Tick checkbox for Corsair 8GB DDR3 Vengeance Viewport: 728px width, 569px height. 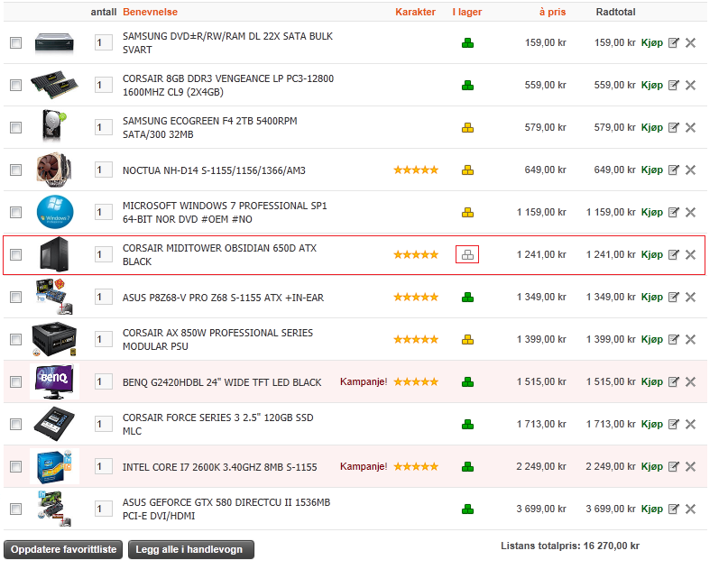click(x=15, y=86)
